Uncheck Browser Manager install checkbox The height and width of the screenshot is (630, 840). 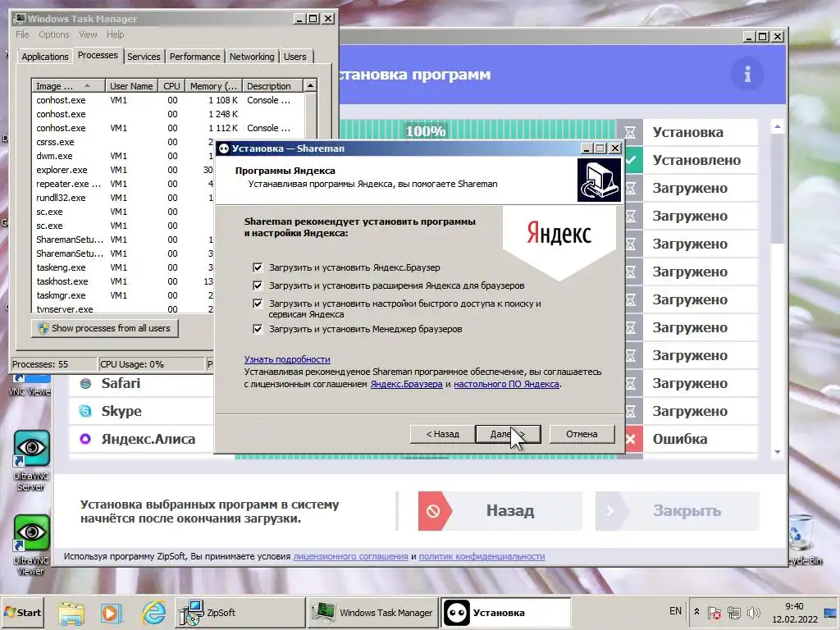(258, 329)
